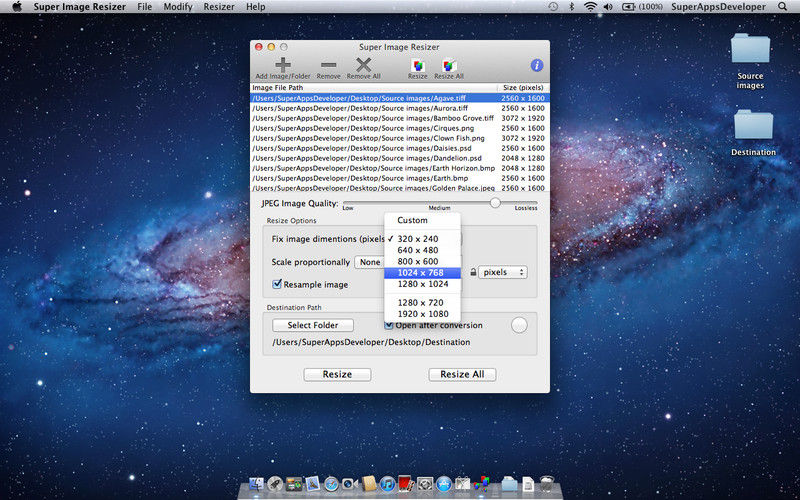Click the Bluetooth menu bar icon
This screenshot has height=500, width=800.
click(571, 7)
